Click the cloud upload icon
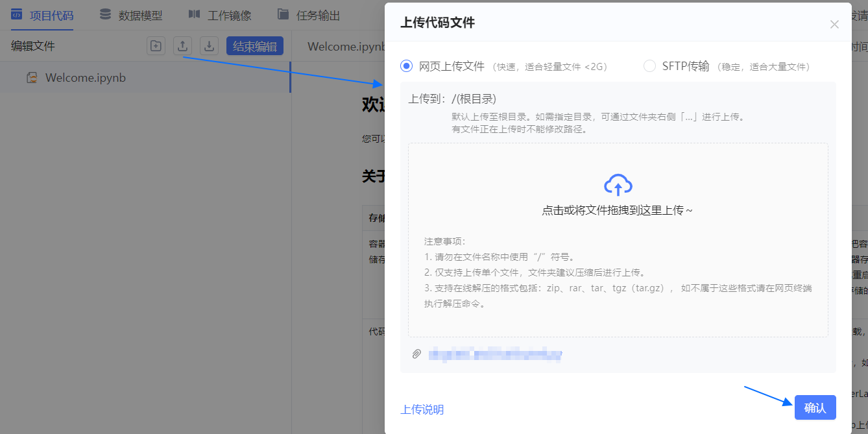The height and width of the screenshot is (434, 868). (618, 185)
